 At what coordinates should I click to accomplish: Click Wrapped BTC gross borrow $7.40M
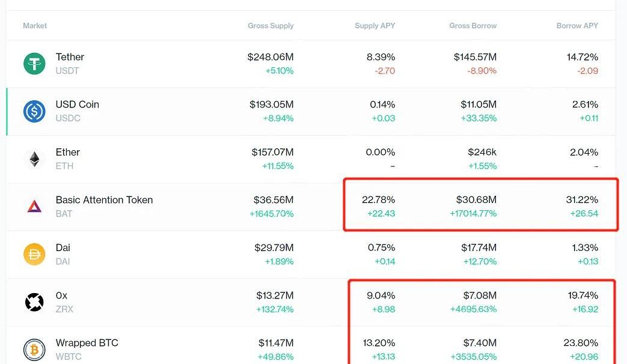[480, 343]
